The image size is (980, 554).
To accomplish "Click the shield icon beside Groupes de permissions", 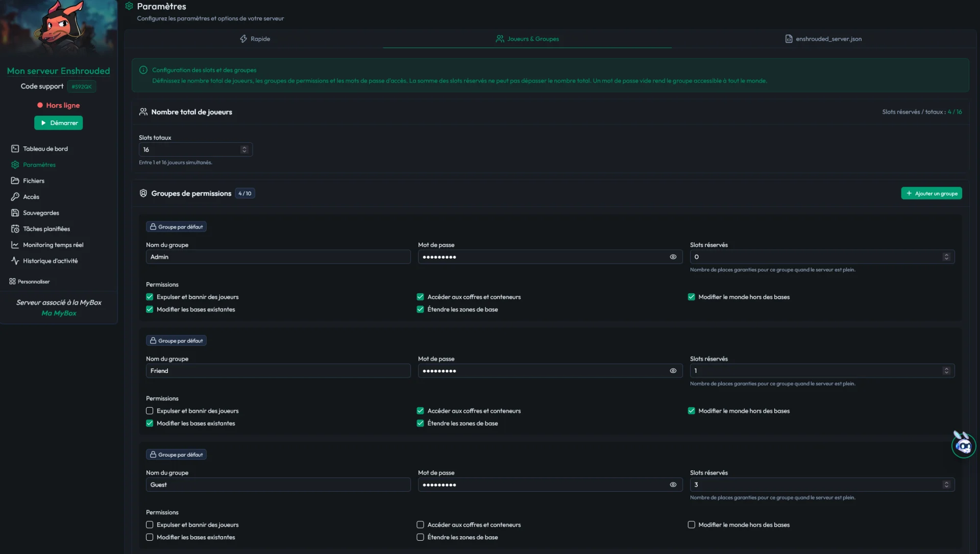I will (143, 193).
